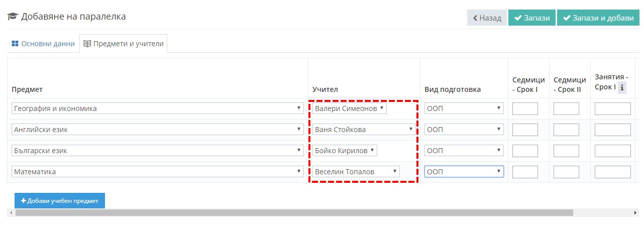Screen dimensions: 644x227
Task: Open the География и икономика subject dropdown
Action: [158, 108]
